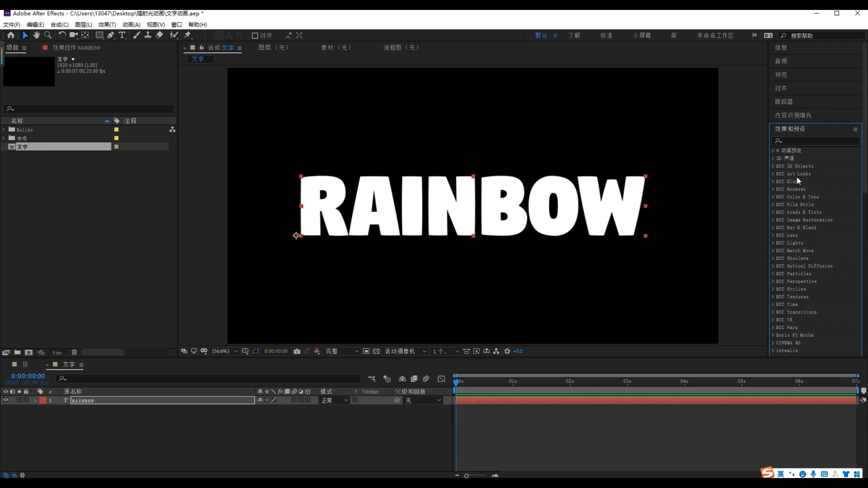The height and width of the screenshot is (488, 868).
Task: Toggle shy switch for RAINBOW layer
Action: (x=260, y=400)
